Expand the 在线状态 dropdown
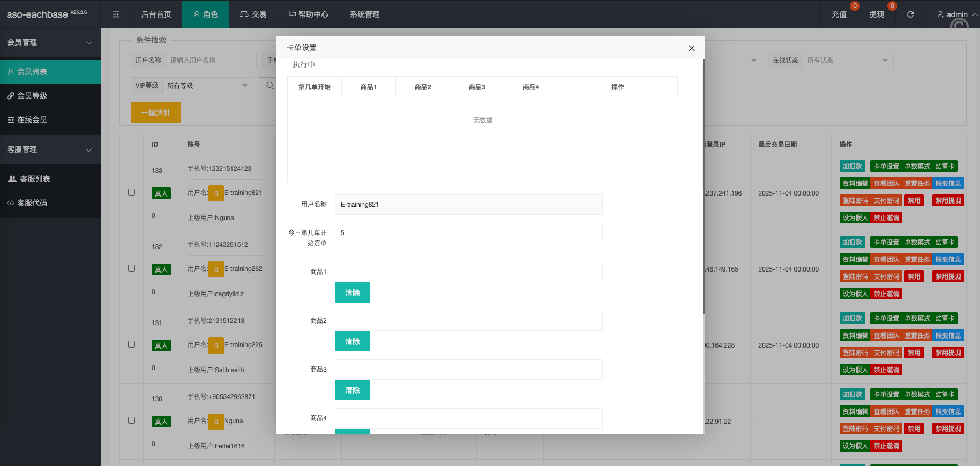Image resolution: width=980 pixels, height=466 pixels. click(847, 61)
